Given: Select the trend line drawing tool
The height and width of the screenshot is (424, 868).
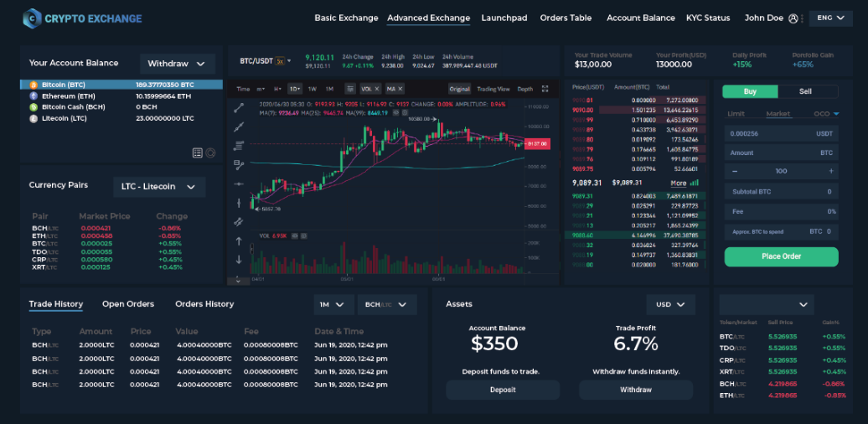Looking at the screenshot, I should click(239, 108).
